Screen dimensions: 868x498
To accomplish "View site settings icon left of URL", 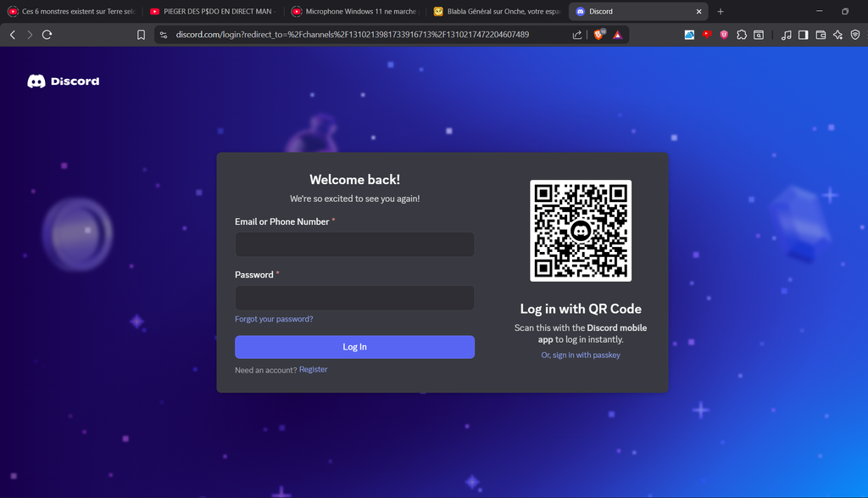I will [x=164, y=35].
